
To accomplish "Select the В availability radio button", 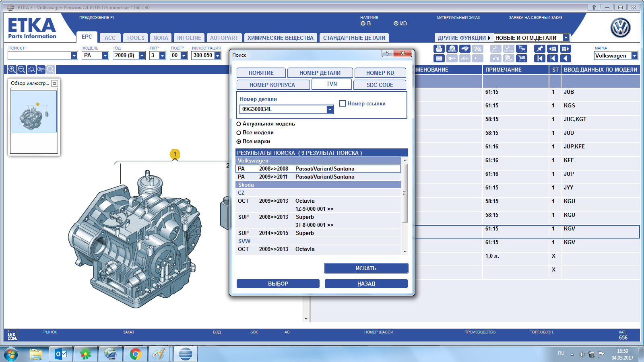I will 363,23.
